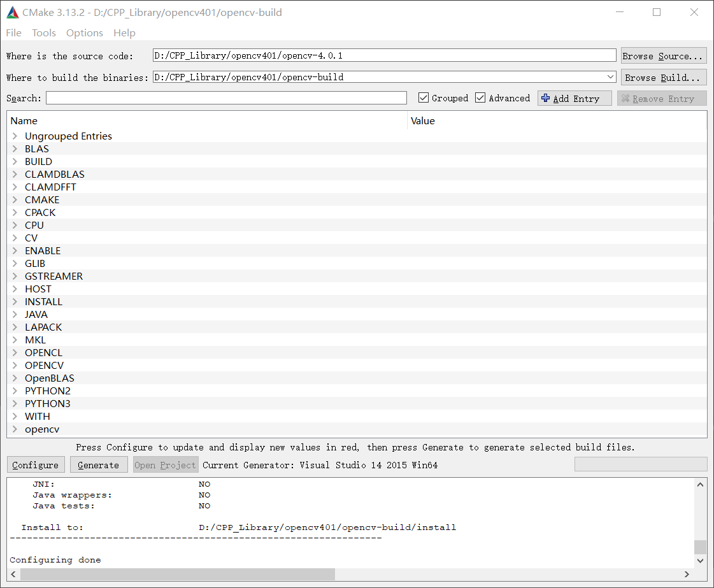The height and width of the screenshot is (588, 714).
Task: Expand the WITH variable group
Action: (14, 416)
